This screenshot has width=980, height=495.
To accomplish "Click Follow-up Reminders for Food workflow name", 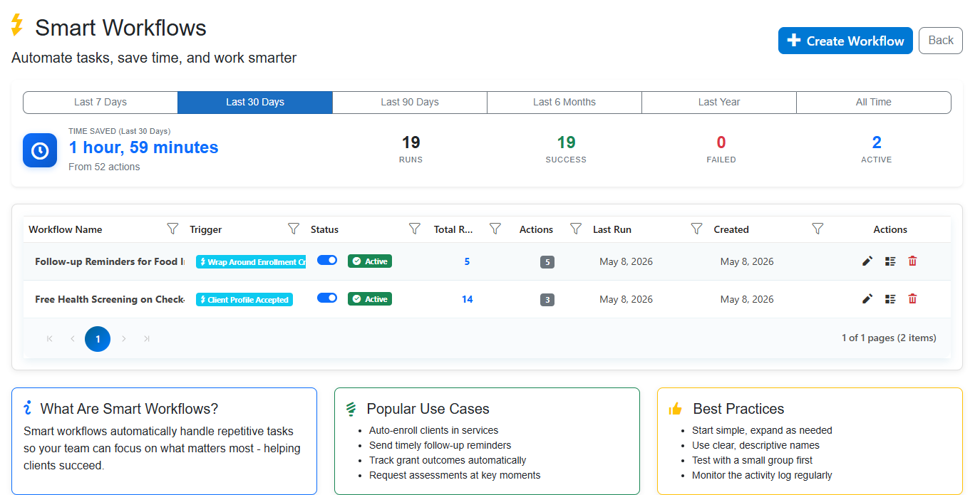I will [x=110, y=261].
